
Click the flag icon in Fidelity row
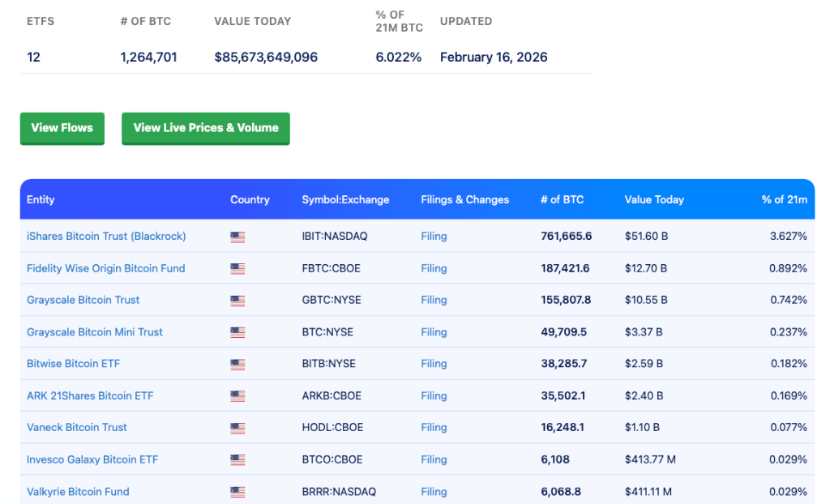pos(237,269)
